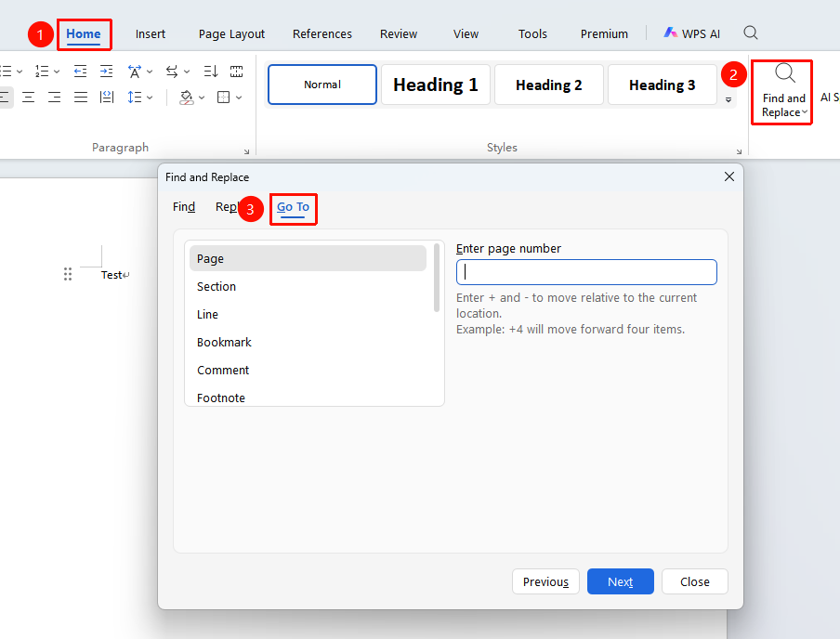Screen dimensions: 840x639
Task: Switch to the Find tab in dialog
Action: [x=184, y=207]
